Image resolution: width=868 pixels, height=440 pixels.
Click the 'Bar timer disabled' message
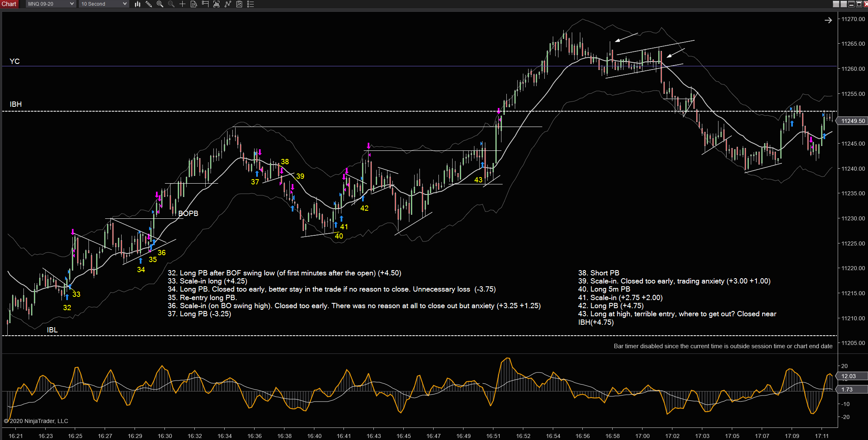pyautogui.click(x=723, y=346)
